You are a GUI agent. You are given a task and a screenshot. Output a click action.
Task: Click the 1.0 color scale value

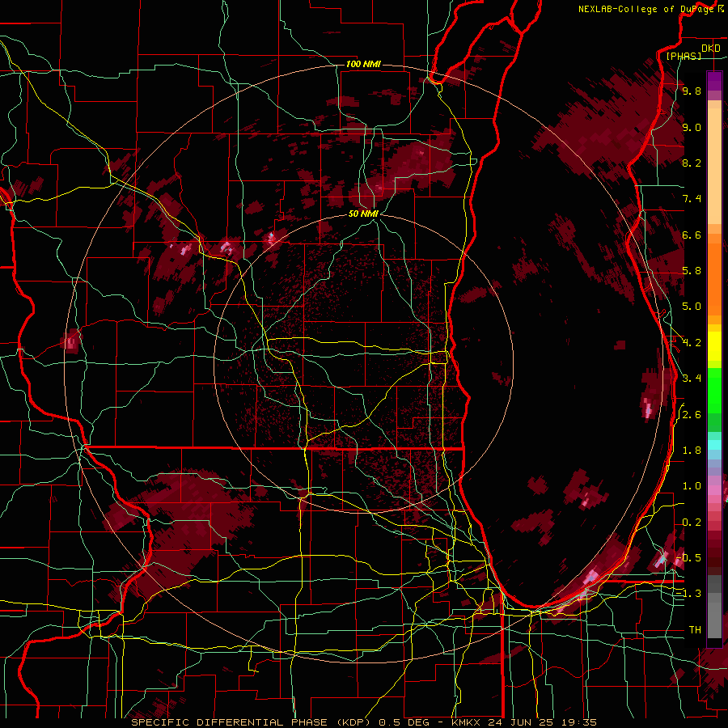pyautogui.click(x=692, y=486)
